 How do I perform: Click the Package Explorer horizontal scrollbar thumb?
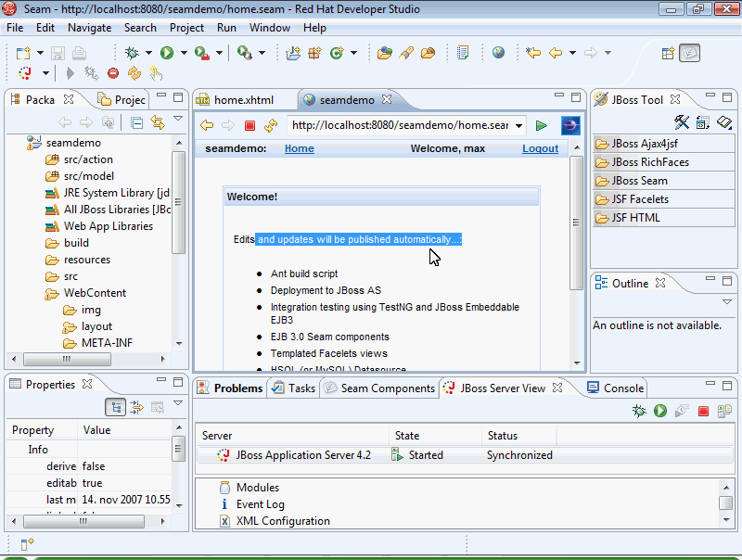point(67,359)
